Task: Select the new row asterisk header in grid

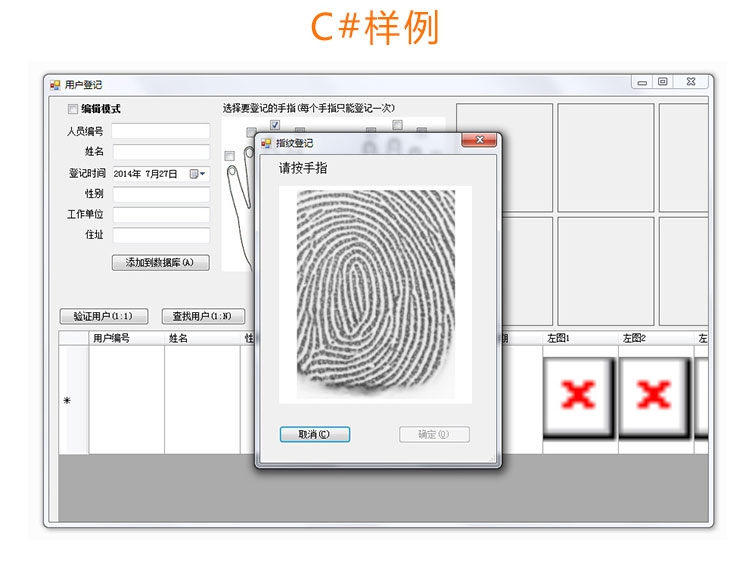Action: click(x=67, y=400)
